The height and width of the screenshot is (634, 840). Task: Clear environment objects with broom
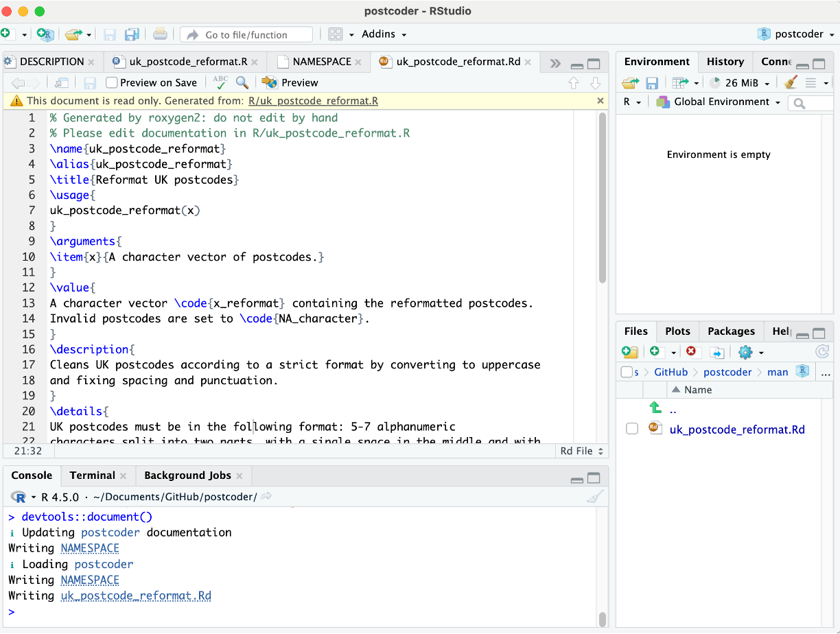[x=791, y=83]
